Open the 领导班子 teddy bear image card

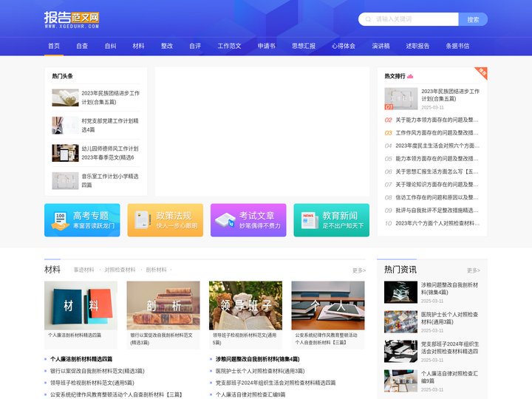(x=245, y=305)
